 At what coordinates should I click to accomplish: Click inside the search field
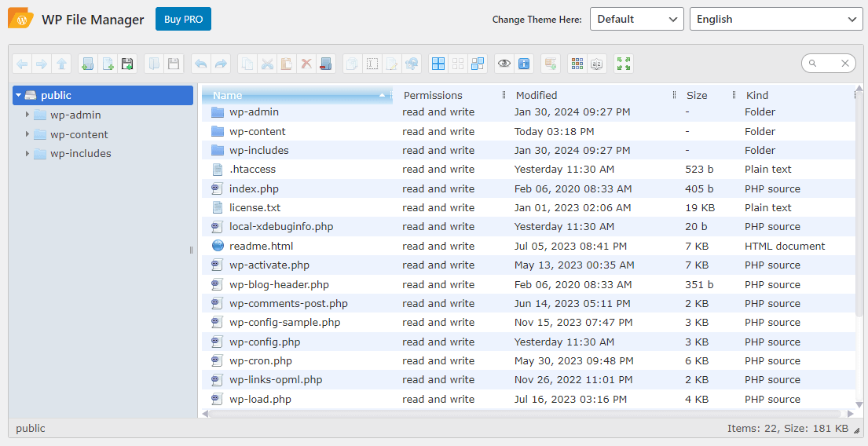coord(827,63)
